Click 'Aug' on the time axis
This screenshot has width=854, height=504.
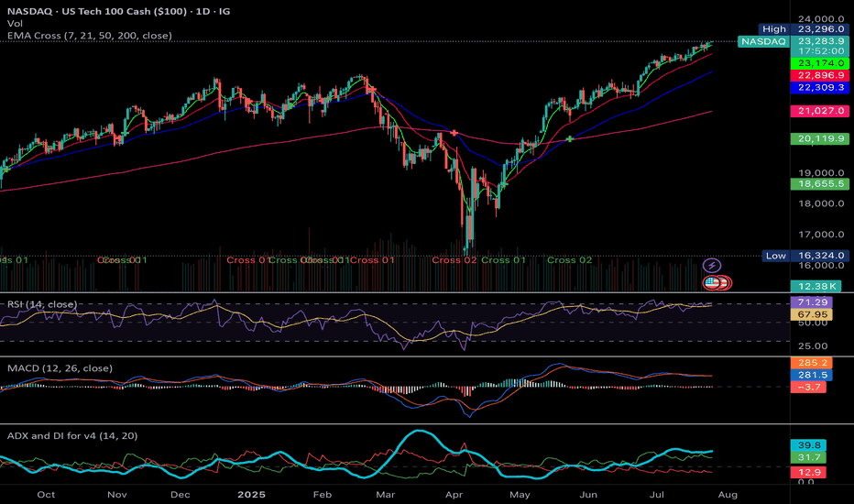[x=728, y=495]
